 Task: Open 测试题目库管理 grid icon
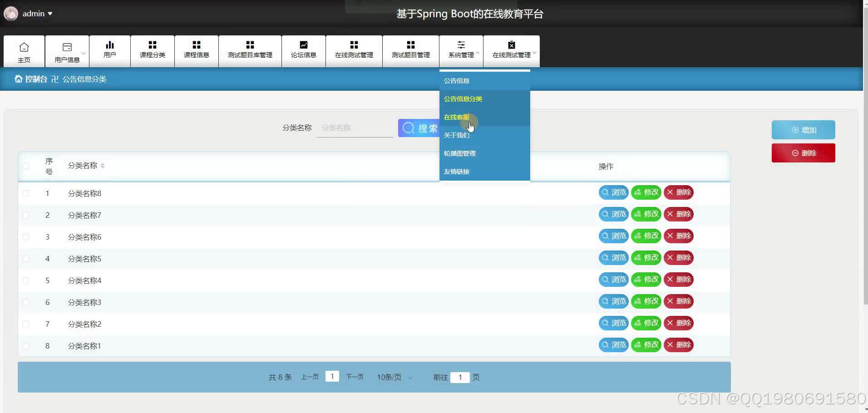[x=250, y=45]
